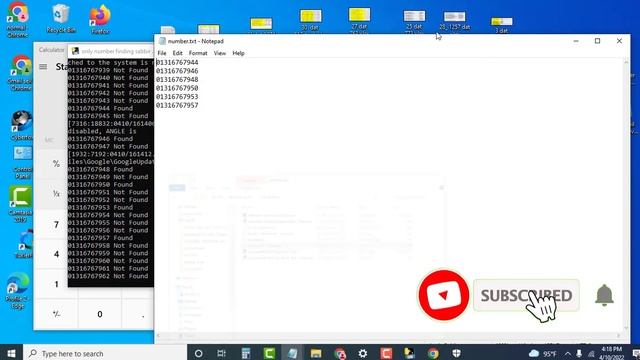
Task: Select the '25 dat' desktop file
Action: (414, 20)
